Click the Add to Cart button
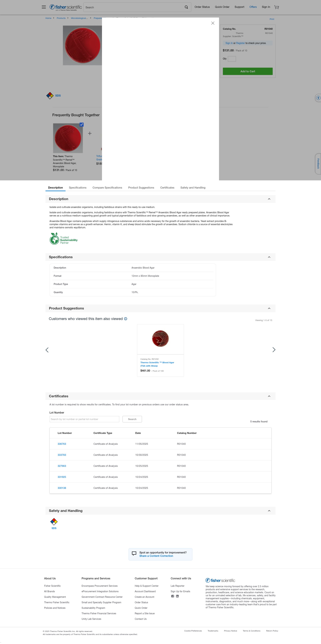321x644 pixels. point(248,71)
